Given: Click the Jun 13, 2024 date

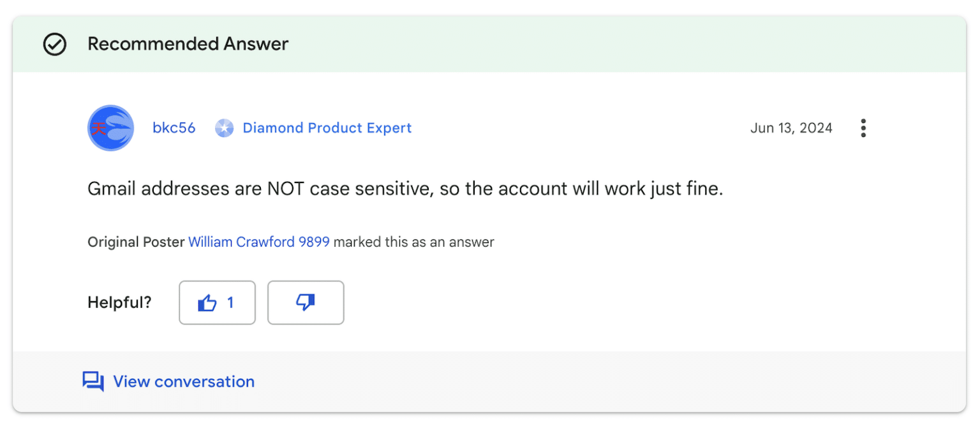Looking at the screenshot, I should 791,128.
